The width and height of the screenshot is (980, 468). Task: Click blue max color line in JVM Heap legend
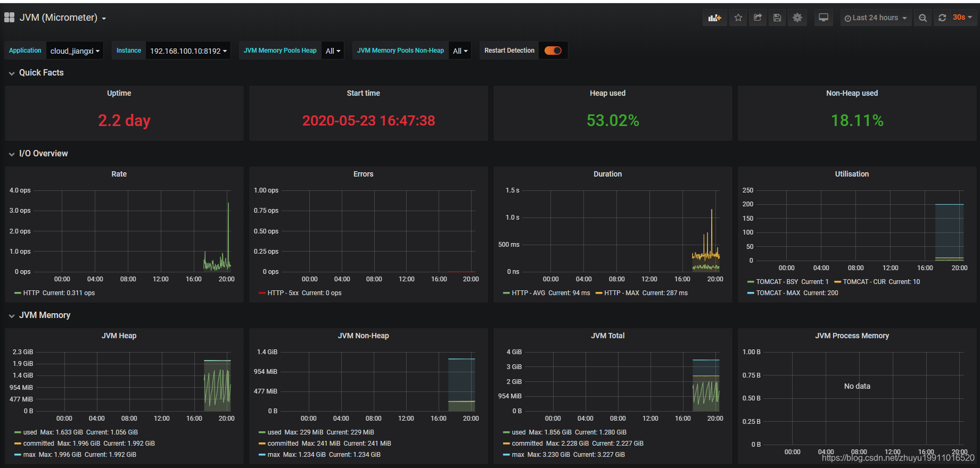pyautogui.click(x=18, y=455)
